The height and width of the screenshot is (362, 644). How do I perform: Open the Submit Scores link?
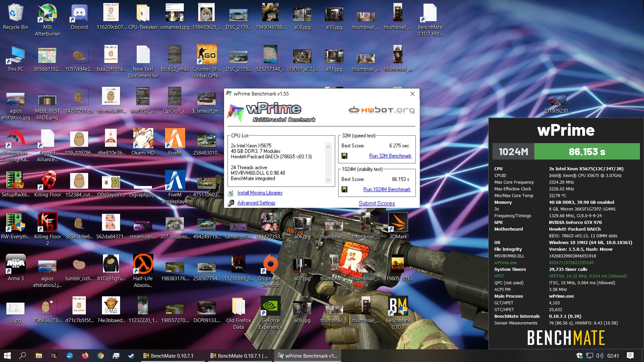pos(377,203)
